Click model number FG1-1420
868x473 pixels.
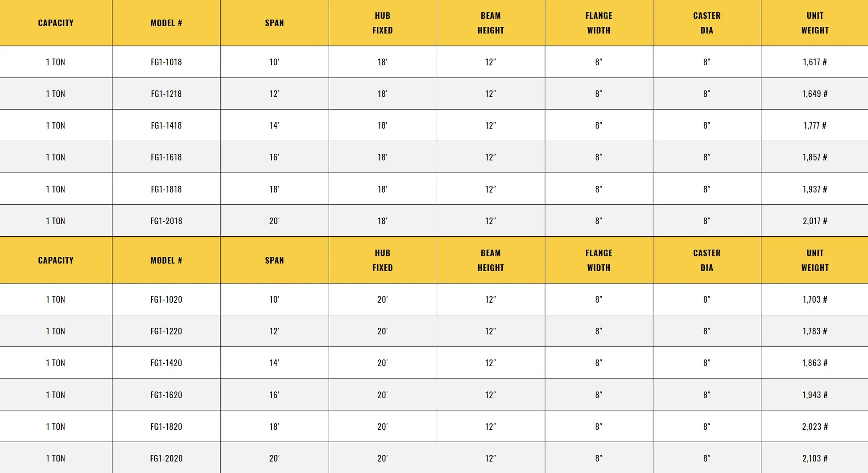(x=166, y=363)
